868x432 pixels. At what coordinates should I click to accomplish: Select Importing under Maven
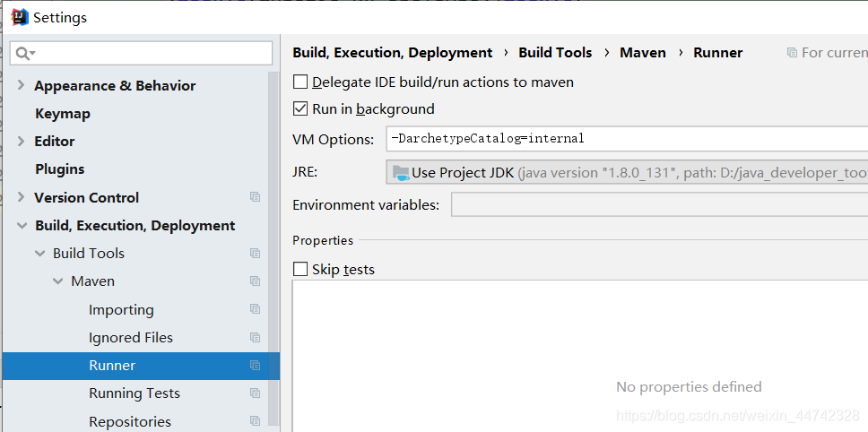[121, 310]
